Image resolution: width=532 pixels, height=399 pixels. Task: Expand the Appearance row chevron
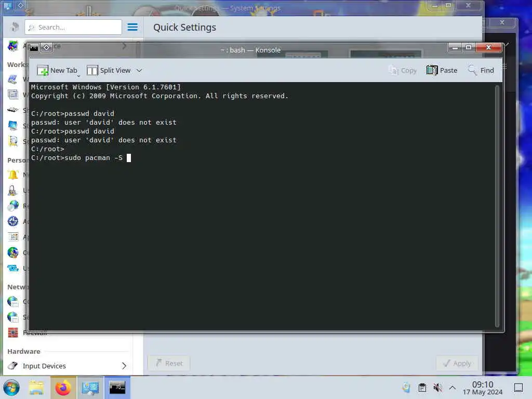click(124, 46)
